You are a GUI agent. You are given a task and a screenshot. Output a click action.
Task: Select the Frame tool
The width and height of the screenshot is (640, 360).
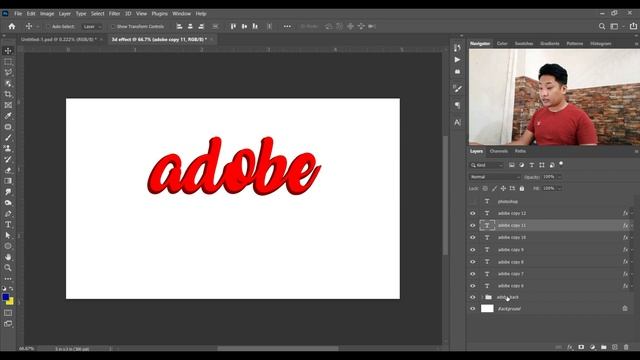(x=8, y=105)
